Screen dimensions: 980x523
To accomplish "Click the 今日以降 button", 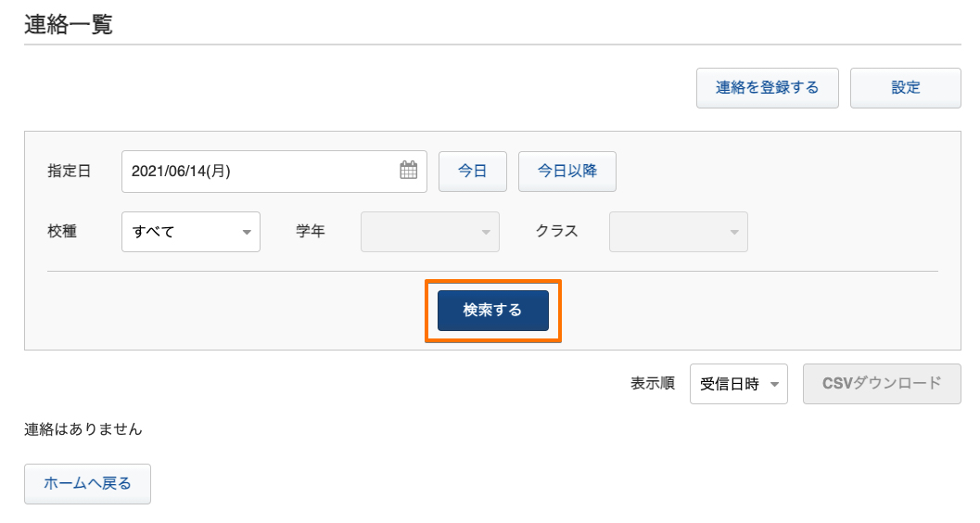I will pyautogui.click(x=566, y=172).
